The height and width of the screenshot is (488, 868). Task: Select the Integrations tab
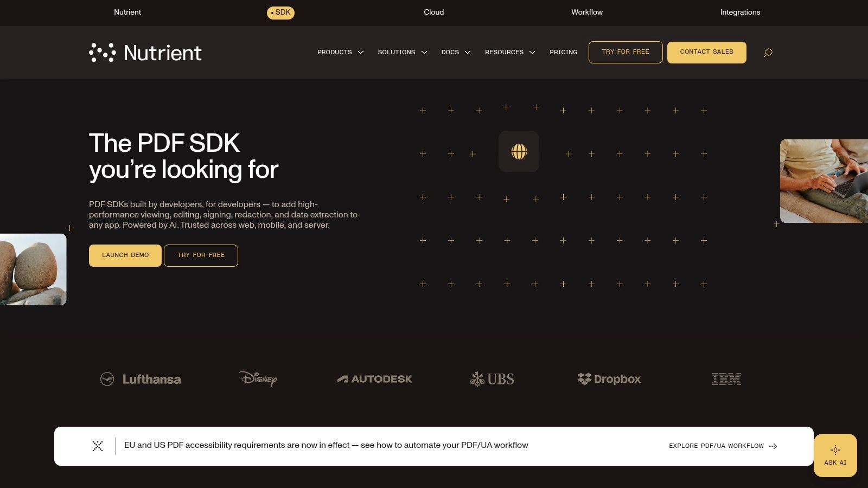(x=740, y=12)
